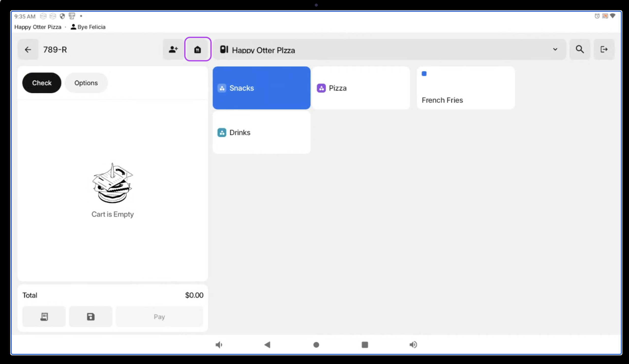Image resolution: width=629 pixels, height=364 pixels.
Task: Click the highlighted dine-in store icon
Action: pyautogui.click(x=198, y=49)
